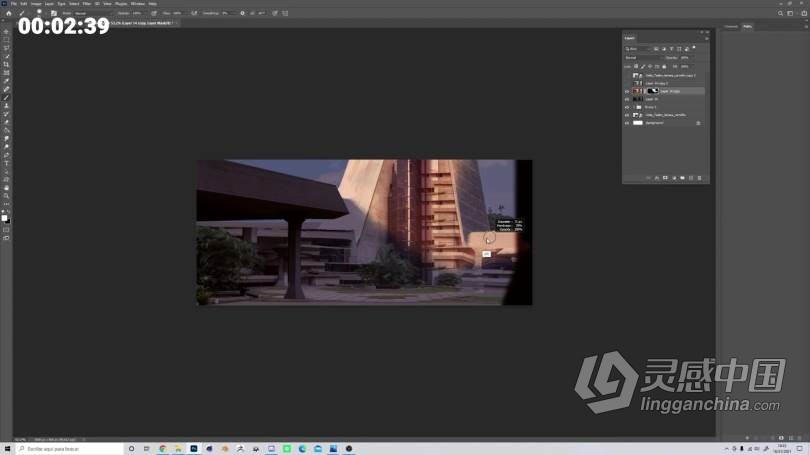Viewport: 810px width, 455px height.
Task: Open smoothing options gear icon
Action: pos(242,13)
